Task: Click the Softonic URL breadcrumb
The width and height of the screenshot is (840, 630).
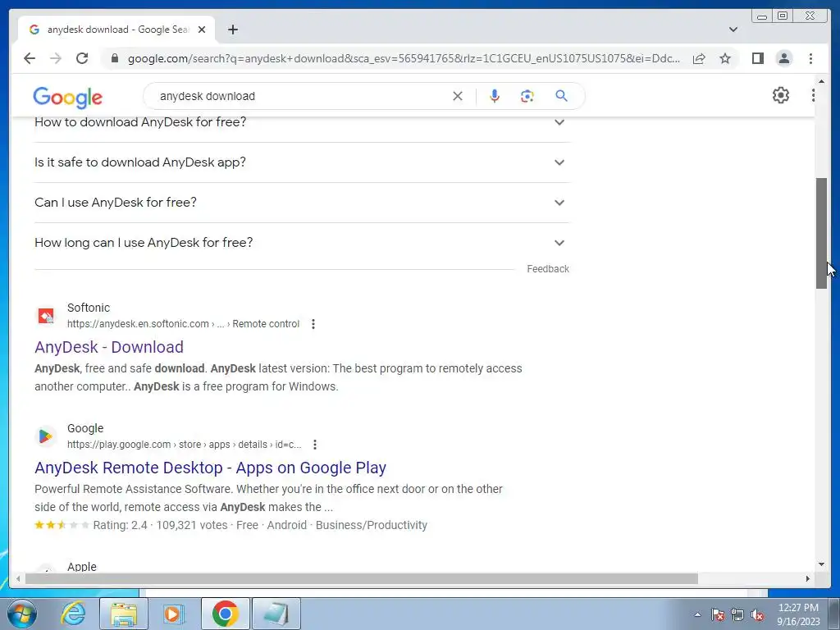Action: [183, 324]
